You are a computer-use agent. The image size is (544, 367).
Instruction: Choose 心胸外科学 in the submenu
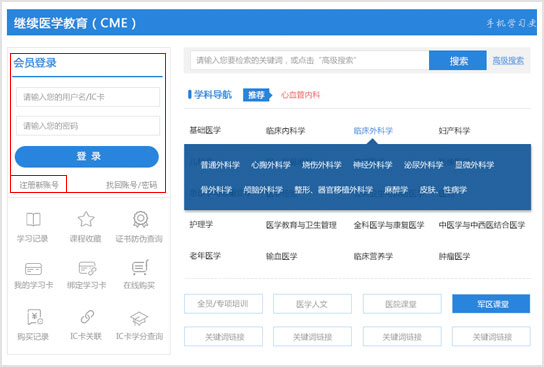(271, 165)
